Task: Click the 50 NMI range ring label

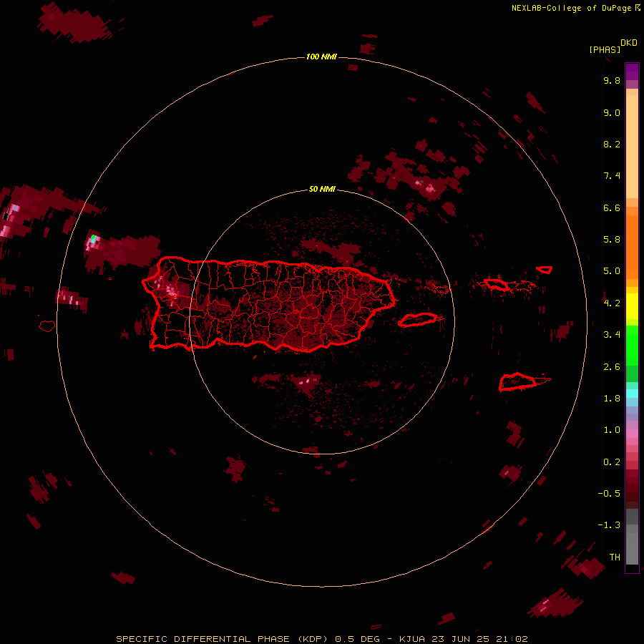Action: click(x=322, y=189)
